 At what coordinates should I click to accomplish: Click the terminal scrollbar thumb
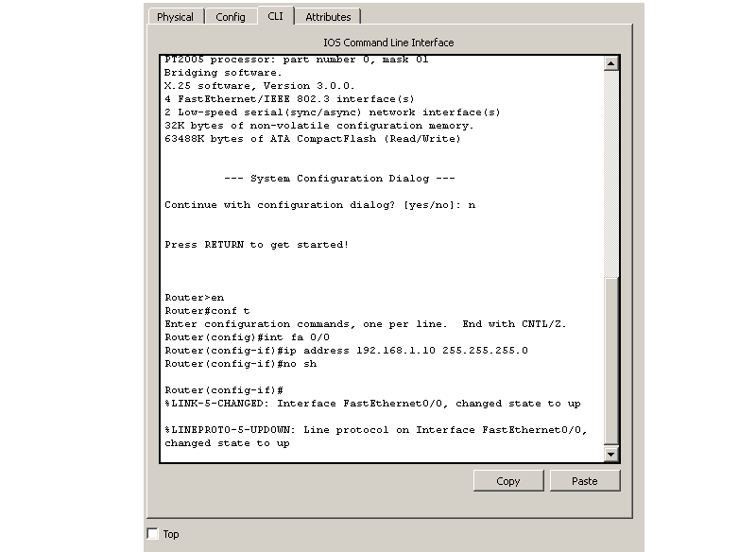610,361
